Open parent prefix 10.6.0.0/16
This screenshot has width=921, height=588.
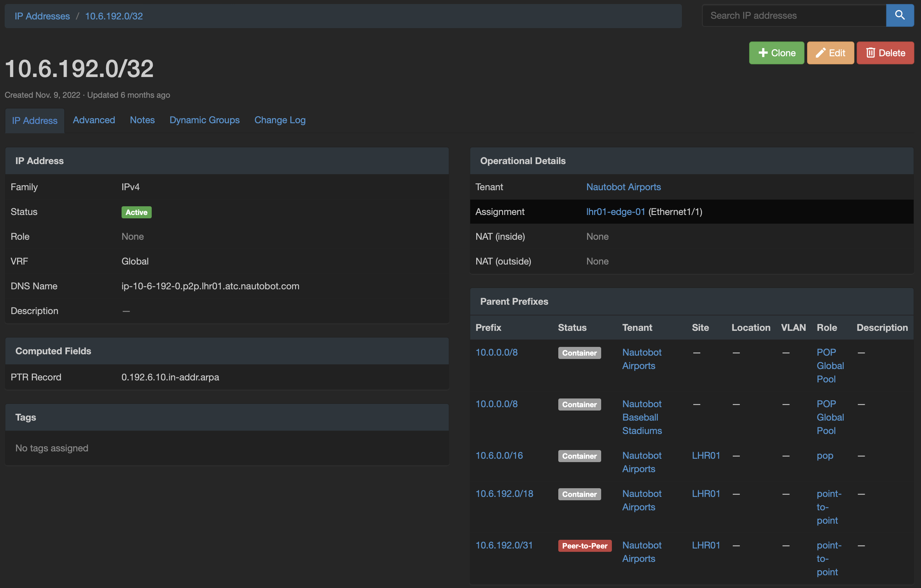click(x=499, y=455)
